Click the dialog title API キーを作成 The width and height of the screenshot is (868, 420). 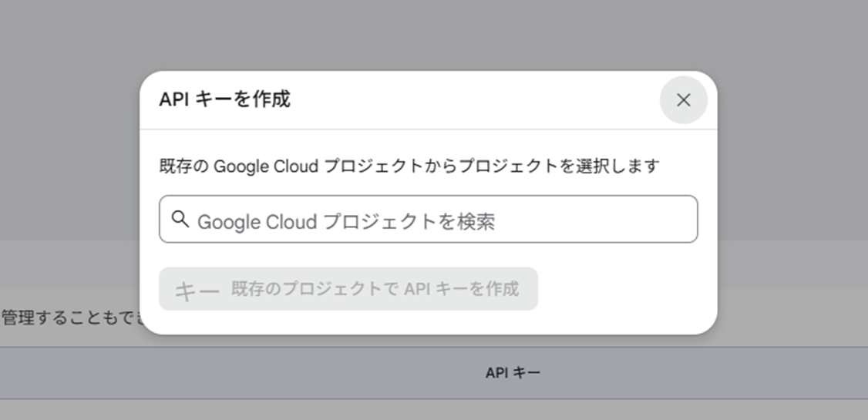coord(224,99)
